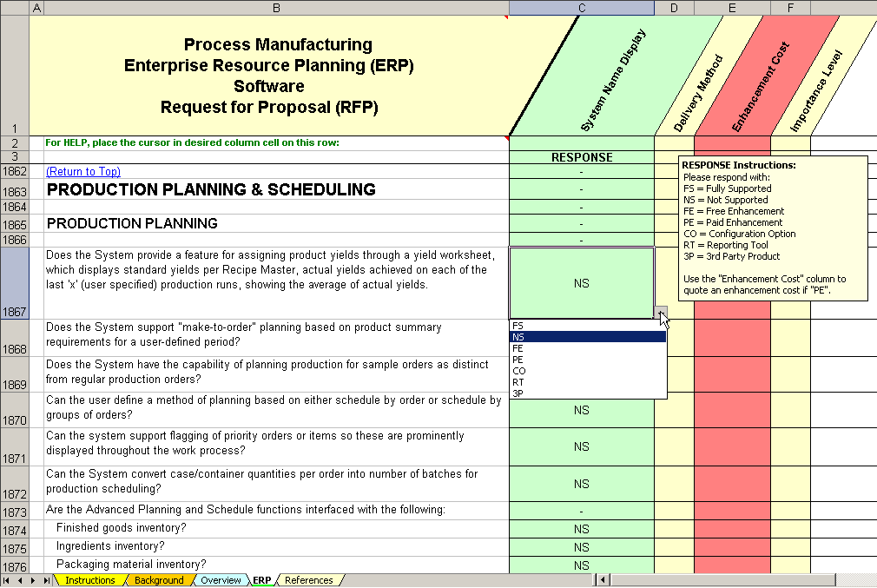Viewport: 877px width, 588px height.
Task: Choose PE from the response dropdown list
Action: (588, 360)
